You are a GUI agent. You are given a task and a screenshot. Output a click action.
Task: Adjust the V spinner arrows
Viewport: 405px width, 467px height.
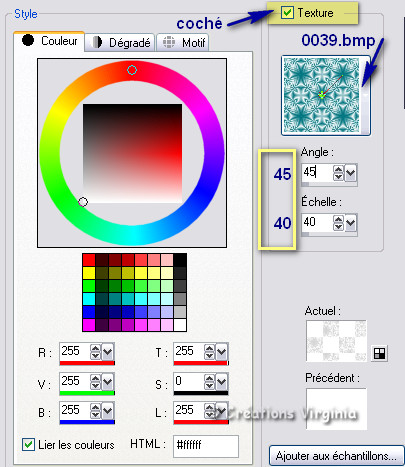click(95, 381)
